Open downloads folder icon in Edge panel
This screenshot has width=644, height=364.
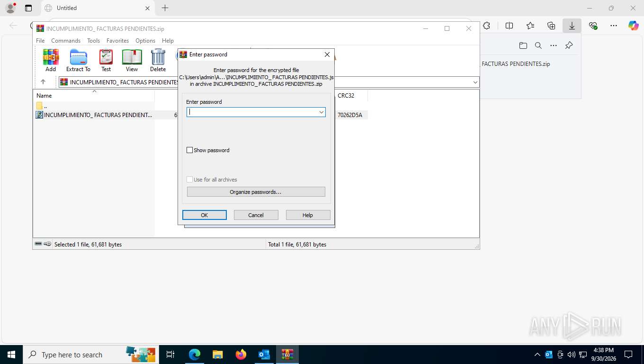click(523, 45)
